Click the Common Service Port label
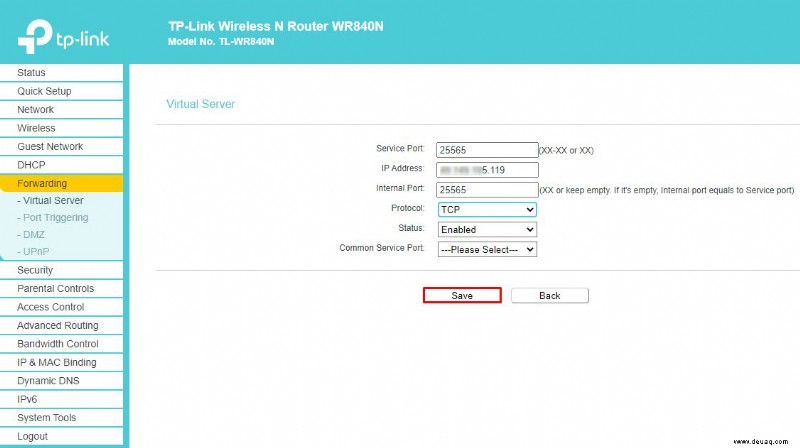The image size is (800, 448). coord(382,248)
